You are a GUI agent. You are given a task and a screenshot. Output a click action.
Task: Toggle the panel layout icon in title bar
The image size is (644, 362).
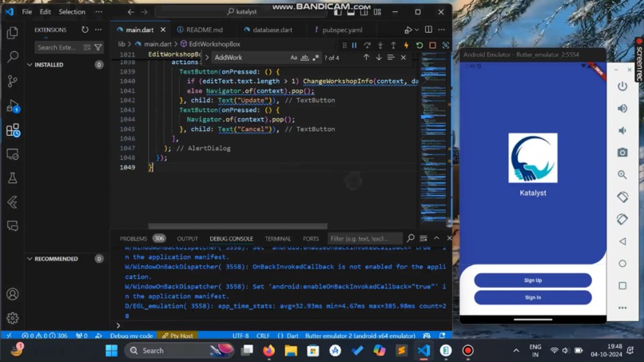click(x=351, y=12)
